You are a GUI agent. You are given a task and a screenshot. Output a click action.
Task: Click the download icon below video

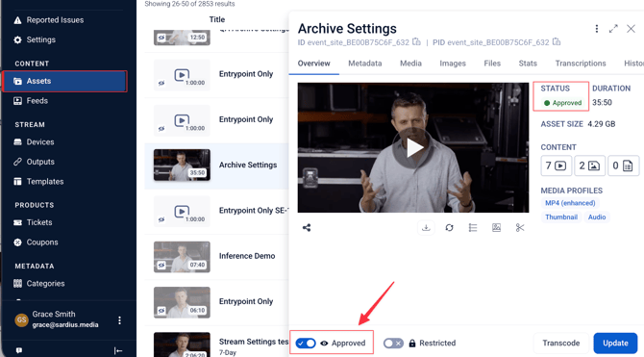426,227
